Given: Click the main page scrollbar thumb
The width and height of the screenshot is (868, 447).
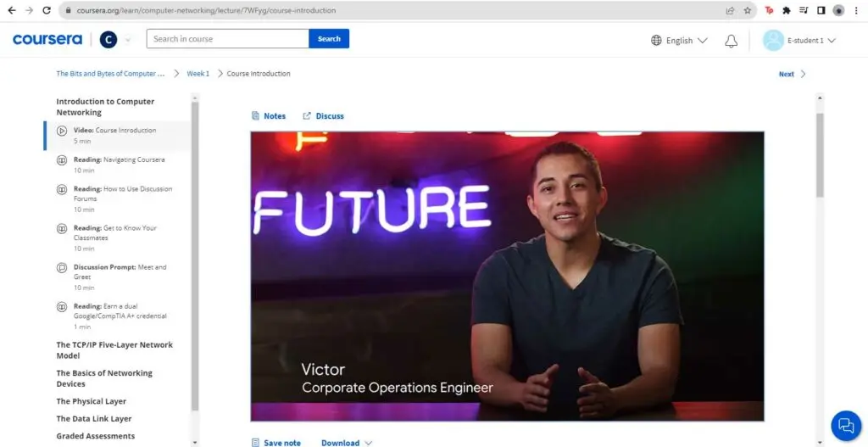Looking at the screenshot, I should pyautogui.click(x=820, y=155).
